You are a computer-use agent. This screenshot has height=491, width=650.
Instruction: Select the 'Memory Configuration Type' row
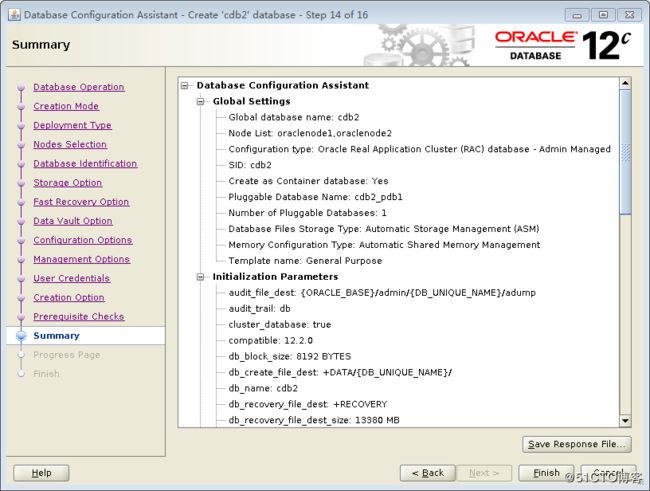coord(384,245)
